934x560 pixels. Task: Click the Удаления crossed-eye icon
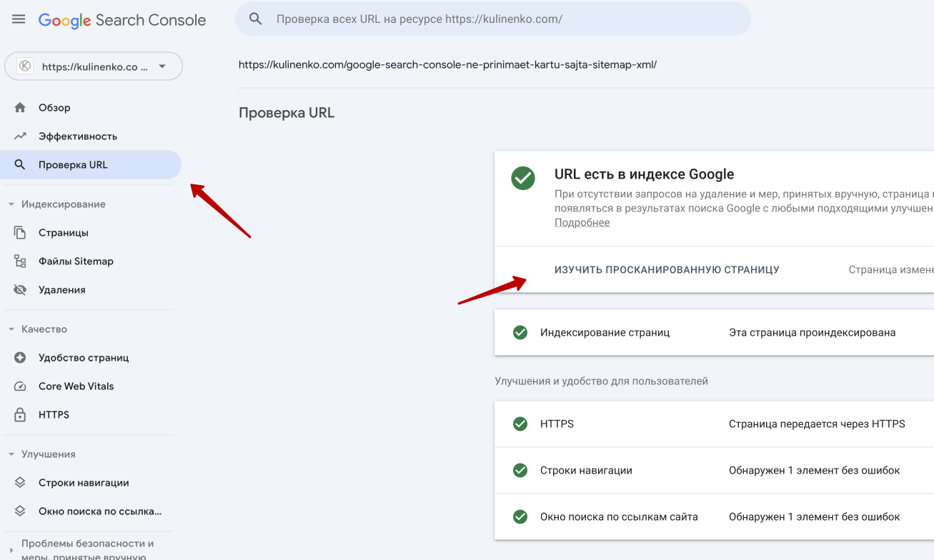[20, 289]
